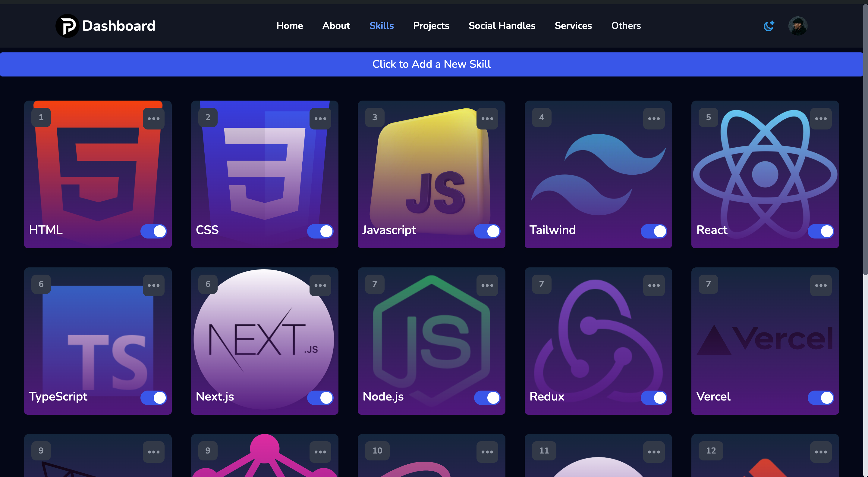Screen dimensions: 868x477
Task: Disable the CSS skill toggle
Action: [320, 231]
